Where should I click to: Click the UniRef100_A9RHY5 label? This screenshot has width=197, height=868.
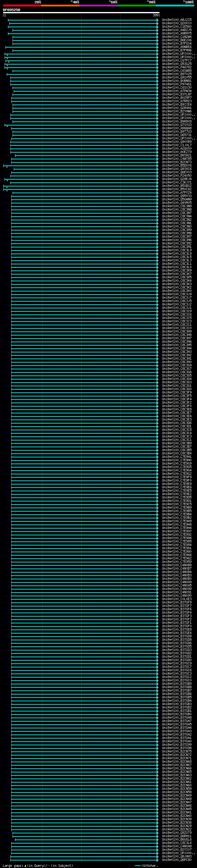coord(177,33)
